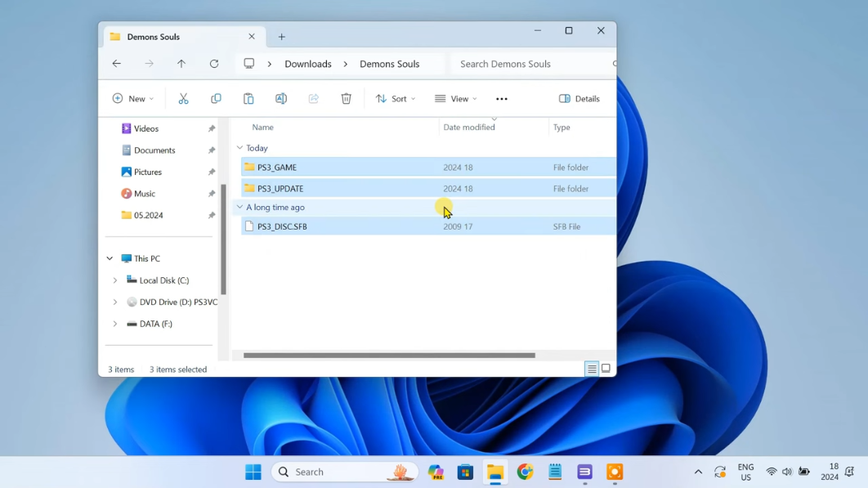
Task: Sort by Name column header
Action: tap(263, 128)
